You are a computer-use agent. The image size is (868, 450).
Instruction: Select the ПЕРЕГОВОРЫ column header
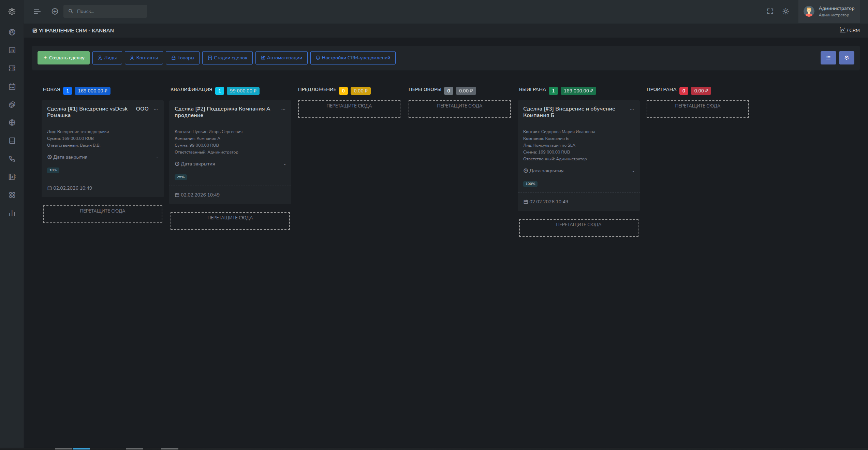425,89
